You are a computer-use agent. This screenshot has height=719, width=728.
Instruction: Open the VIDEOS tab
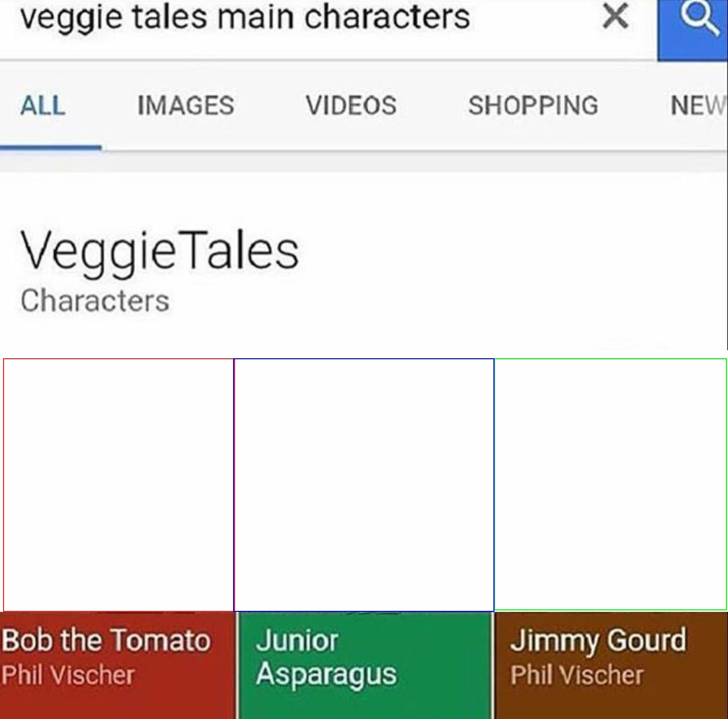[x=351, y=106]
